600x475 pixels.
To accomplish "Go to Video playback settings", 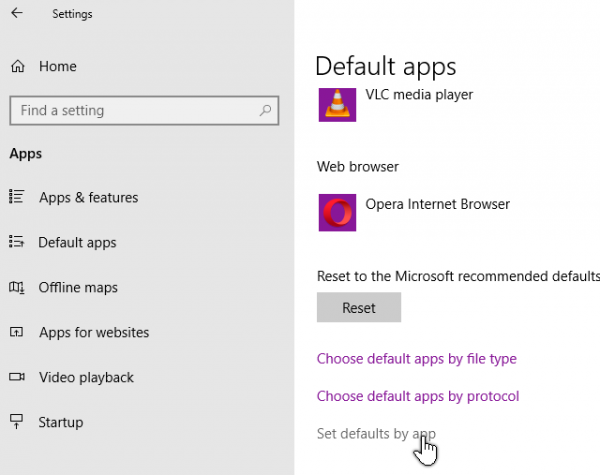I will pos(86,378).
